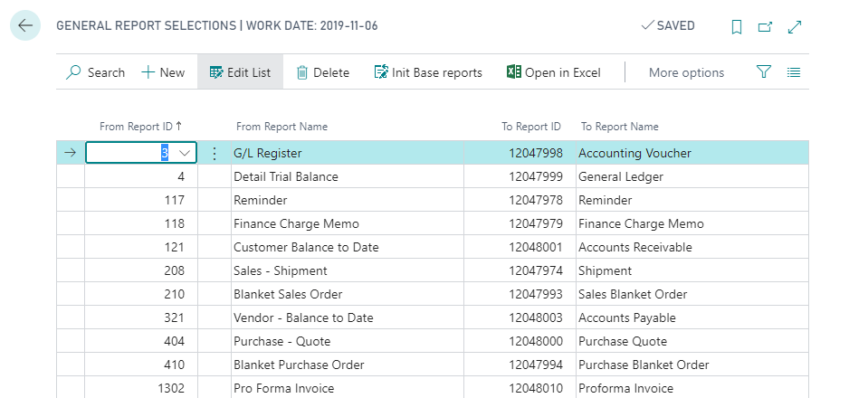Select Blanket Purchase Order cell
The image size is (868, 398).
[x=347, y=365]
